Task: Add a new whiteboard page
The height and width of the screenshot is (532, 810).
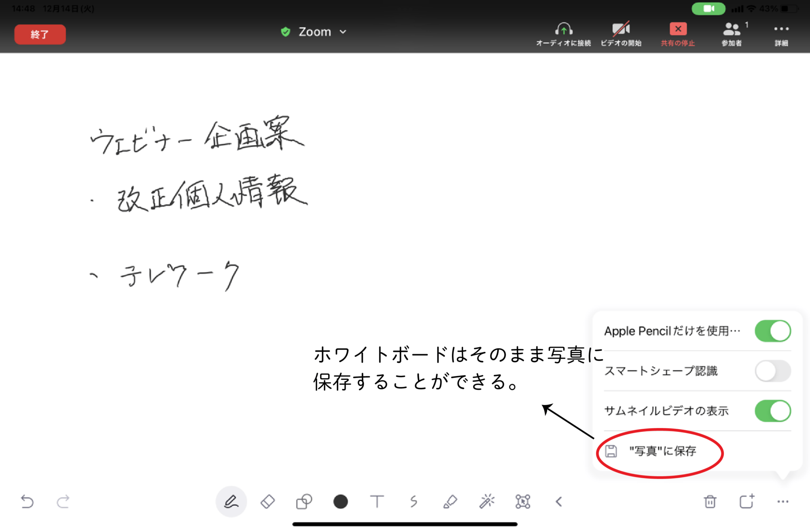Action: [747, 502]
